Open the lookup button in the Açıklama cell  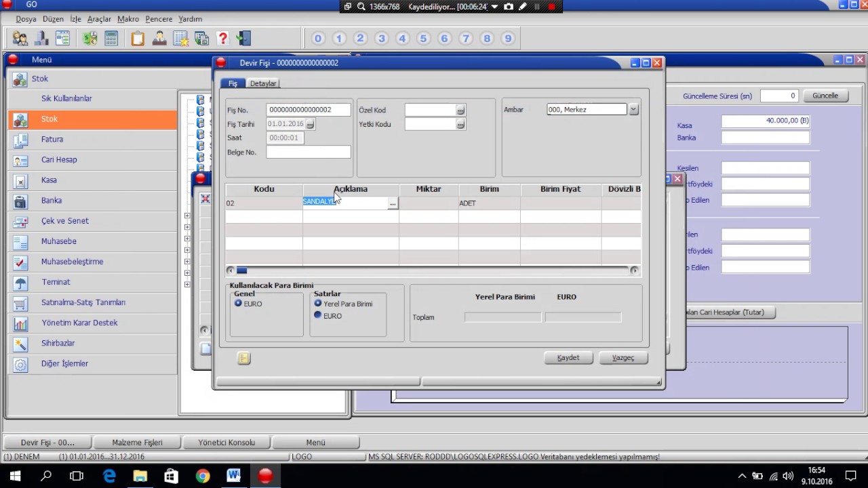click(x=393, y=203)
